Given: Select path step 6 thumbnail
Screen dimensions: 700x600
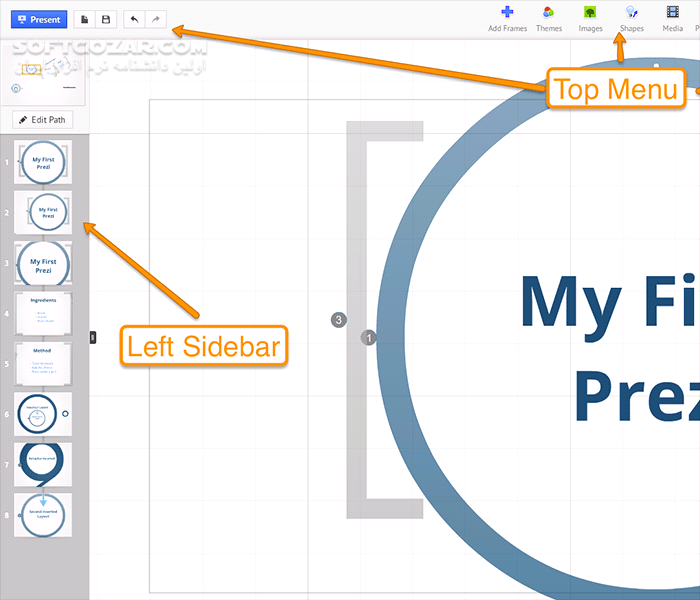Looking at the screenshot, I should (x=43, y=414).
